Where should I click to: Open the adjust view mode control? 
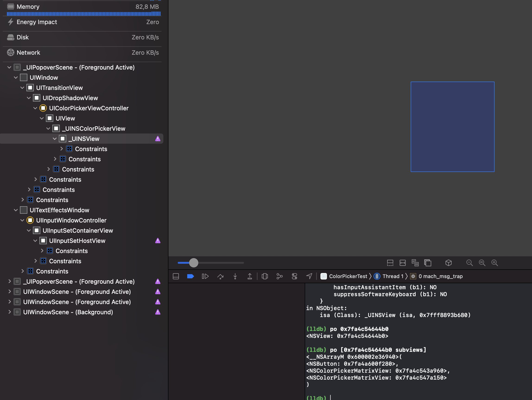415,263
